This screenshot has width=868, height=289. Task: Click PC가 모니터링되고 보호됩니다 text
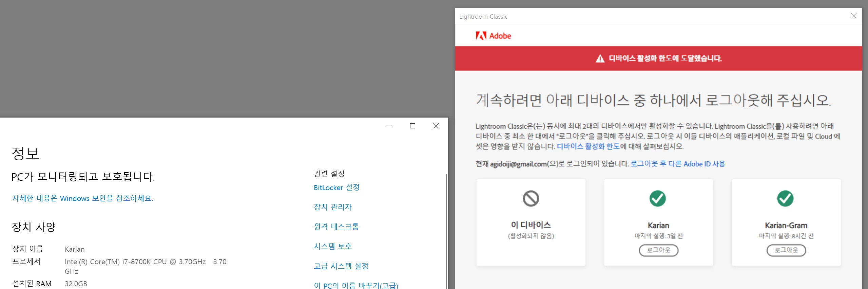tap(83, 177)
